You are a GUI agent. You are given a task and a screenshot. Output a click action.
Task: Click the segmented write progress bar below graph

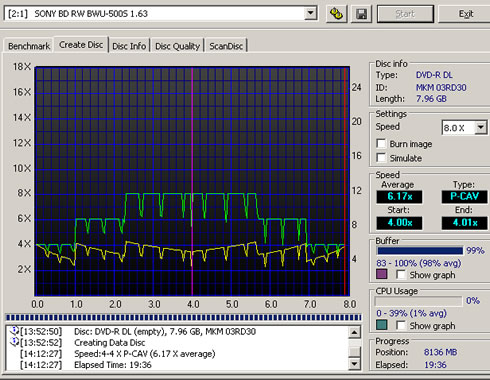pos(183,317)
